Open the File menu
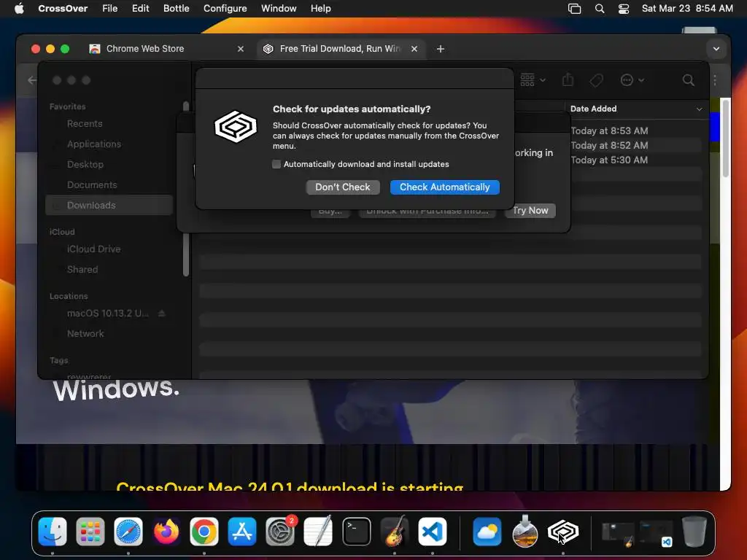The height and width of the screenshot is (560, 747). [x=109, y=9]
